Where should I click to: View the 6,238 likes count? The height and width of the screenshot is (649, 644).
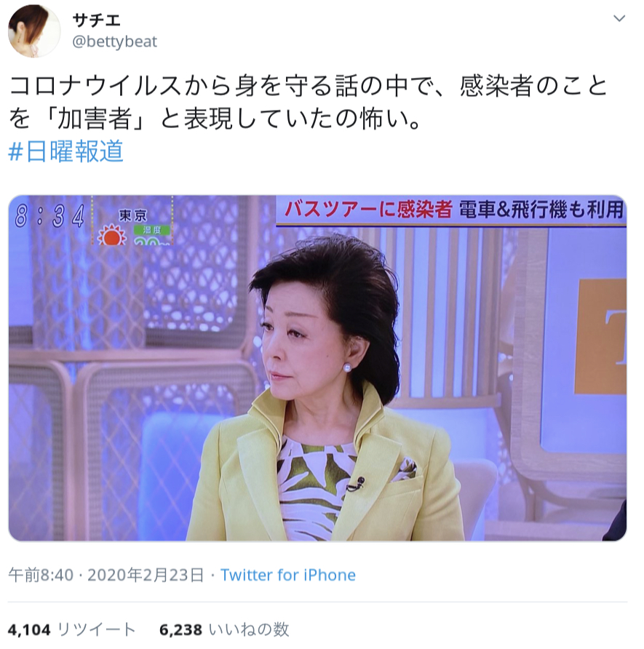click(181, 629)
